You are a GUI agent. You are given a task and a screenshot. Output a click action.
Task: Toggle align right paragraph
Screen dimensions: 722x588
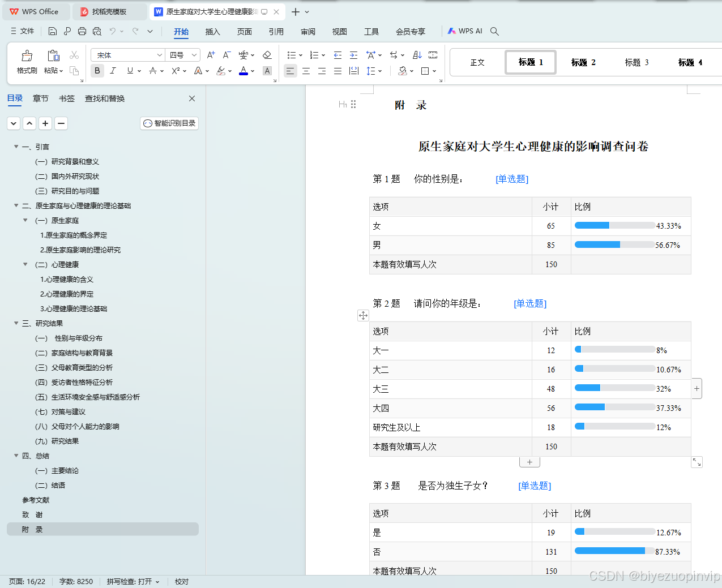(x=322, y=71)
